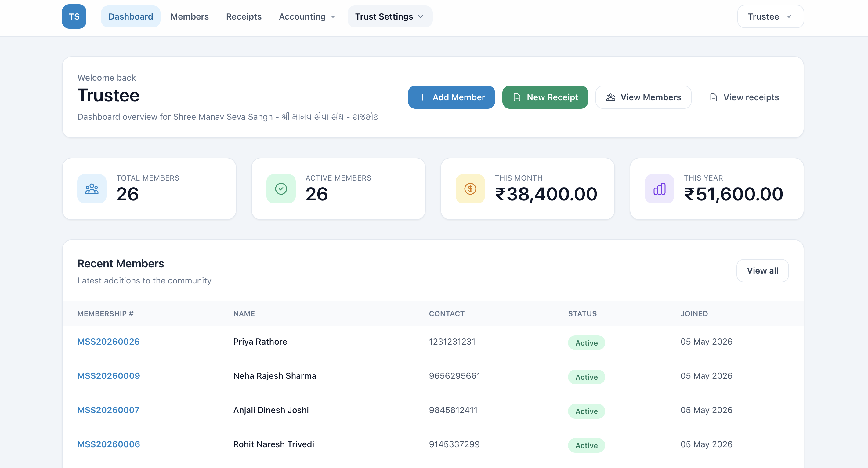Click the TS logo icon
This screenshot has height=468, width=868.
tap(74, 16)
